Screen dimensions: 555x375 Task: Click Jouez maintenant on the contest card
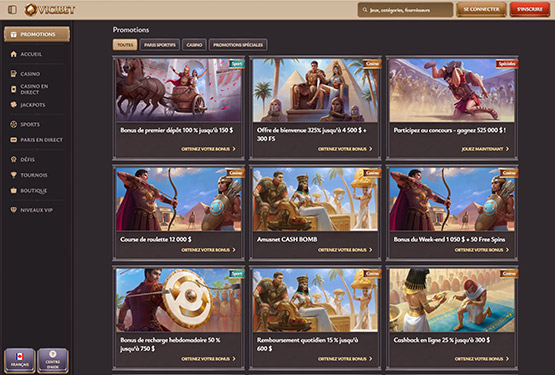click(x=485, y=149)
